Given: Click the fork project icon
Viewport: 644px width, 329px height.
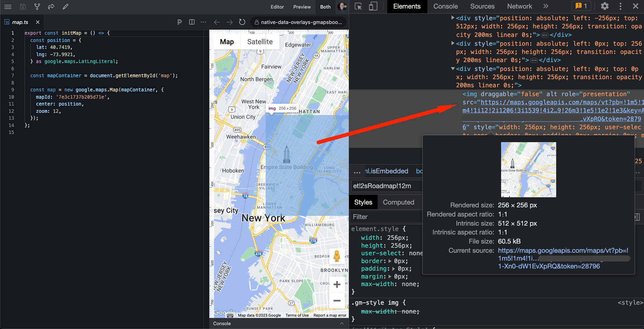Looking at the screenshot, I should (37, 7).
